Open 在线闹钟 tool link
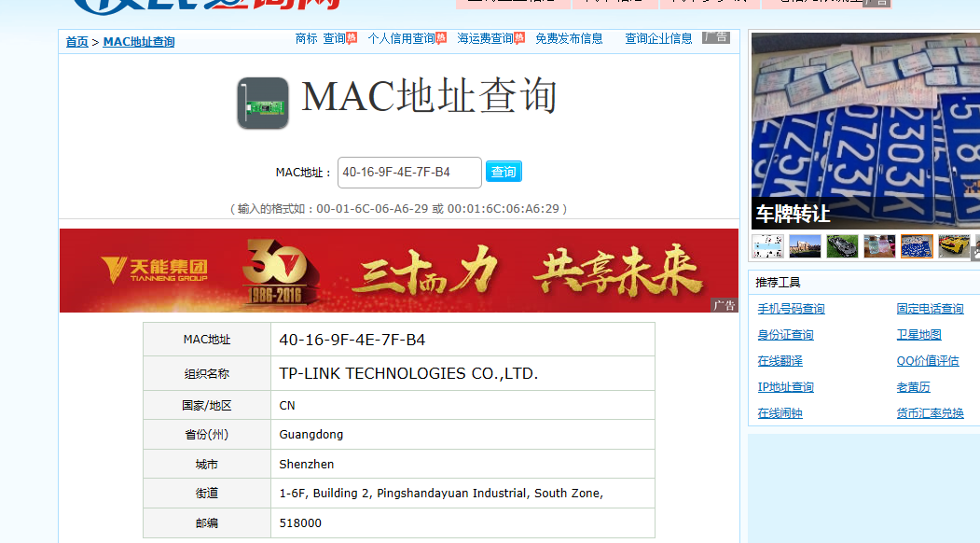 pos(780,413)
